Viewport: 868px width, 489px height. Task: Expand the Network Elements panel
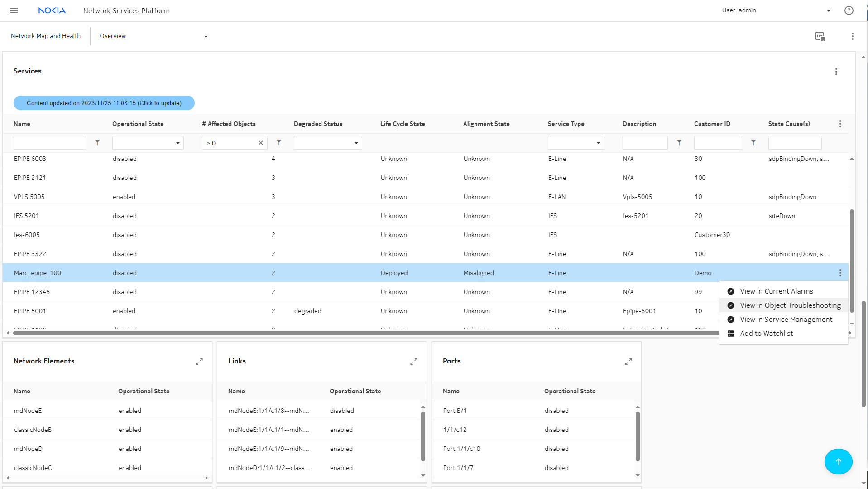199,362
